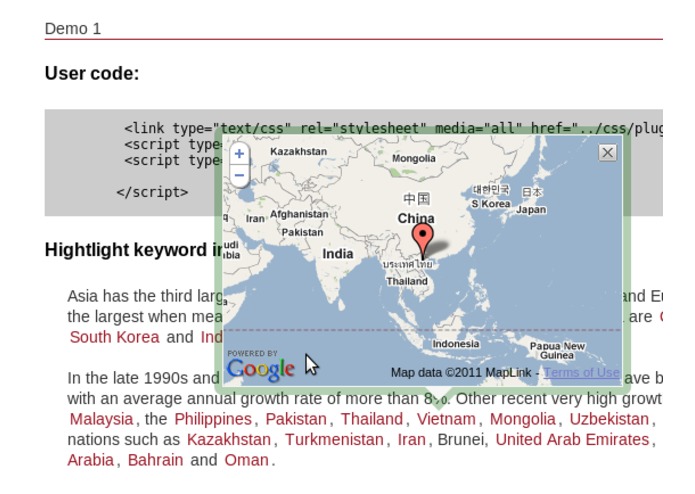This screenshot has width=695, height=494.
Task: Click the Brunei text in paragraph
Action: pyautogui.click(x=460, y=440)
